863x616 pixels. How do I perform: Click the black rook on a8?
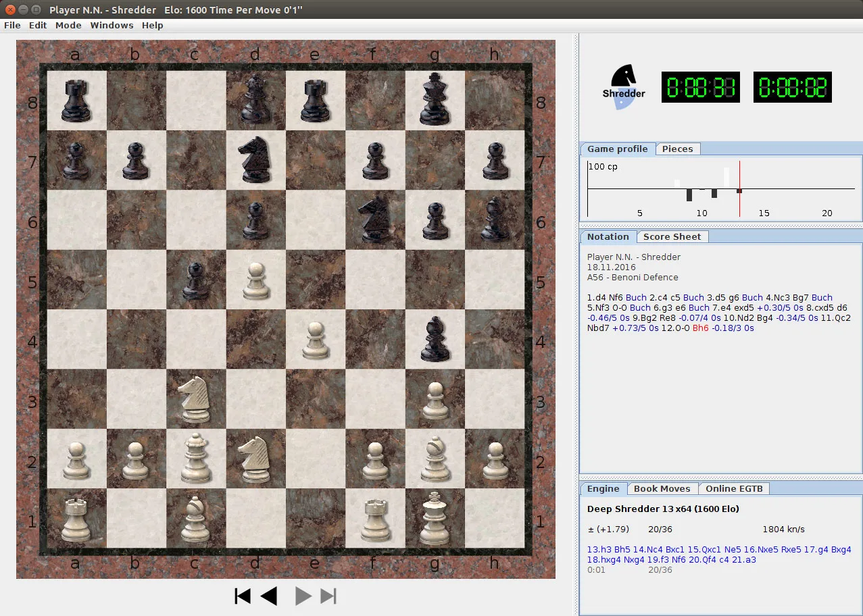tap(76, 100)
